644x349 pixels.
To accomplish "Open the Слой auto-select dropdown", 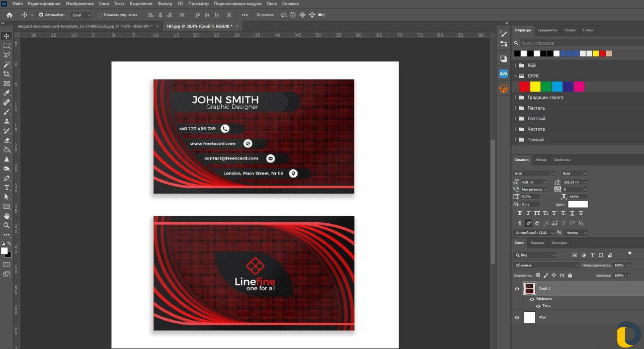I will [81, 15].
